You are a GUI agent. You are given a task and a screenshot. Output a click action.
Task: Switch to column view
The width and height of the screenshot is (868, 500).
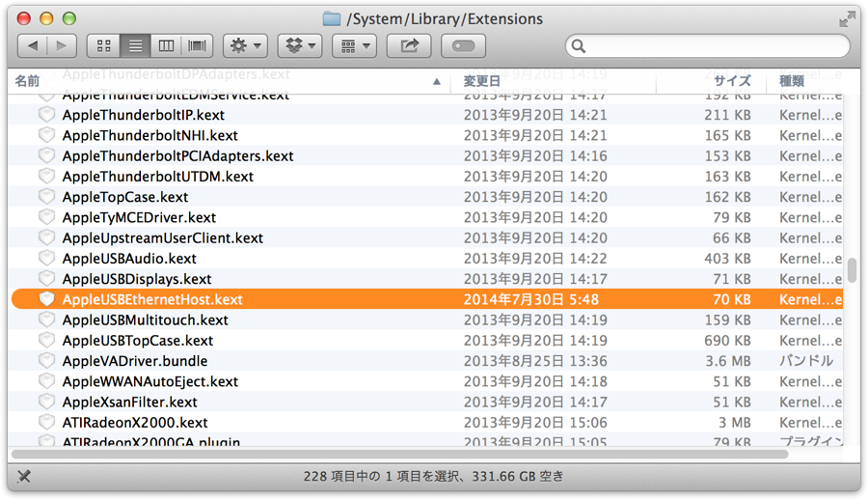tap(166, 46)
